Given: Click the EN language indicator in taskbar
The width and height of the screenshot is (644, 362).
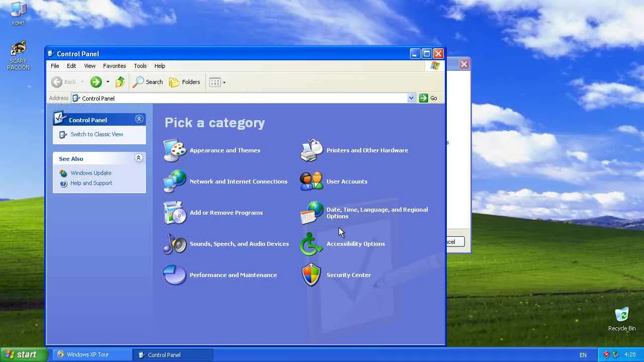Looking at the screenshot, I should [583, 355].
